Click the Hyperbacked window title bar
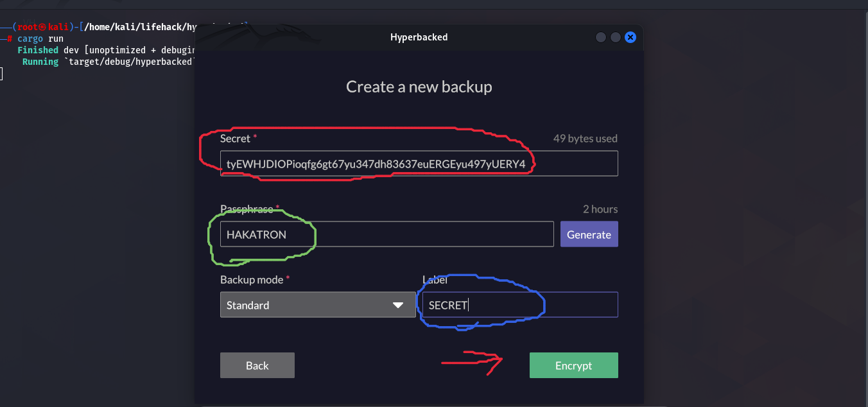Image resolution: width=868 pixels, height=407 pixels. coord(419,37)
